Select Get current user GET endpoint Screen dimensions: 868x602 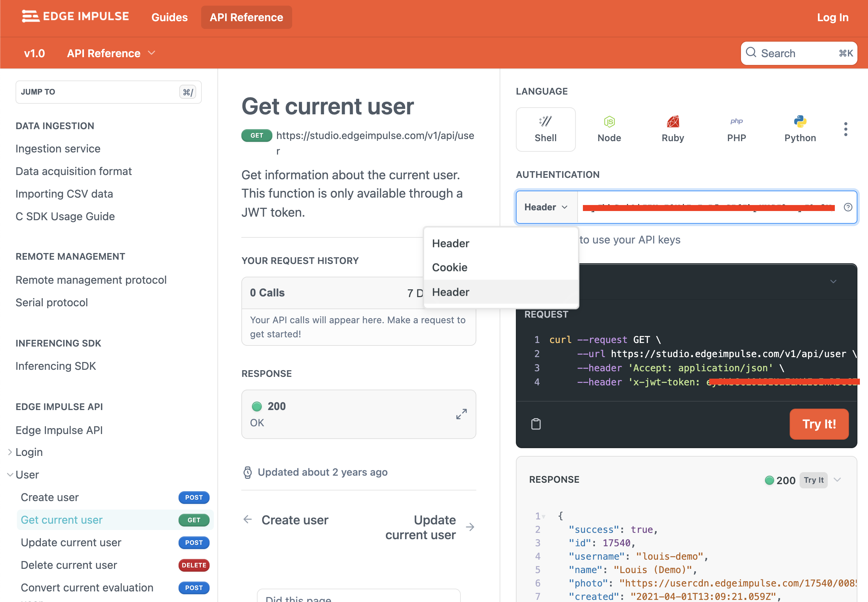(x=115, y=520)
